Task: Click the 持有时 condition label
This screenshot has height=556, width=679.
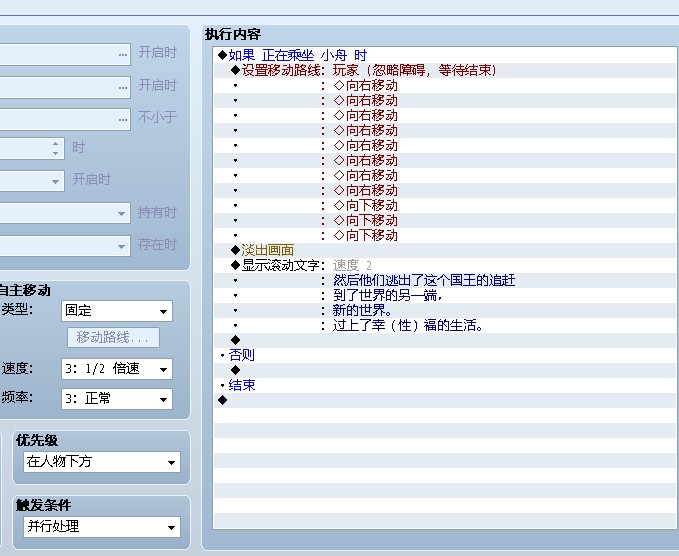Action: 157,213
